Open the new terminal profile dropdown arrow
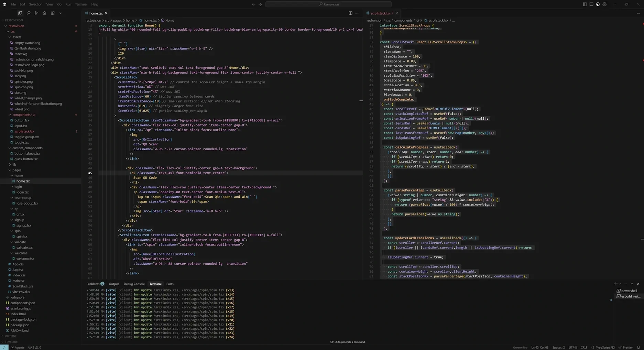The height and width of the screenshot is (350, 644). [620, 284]
